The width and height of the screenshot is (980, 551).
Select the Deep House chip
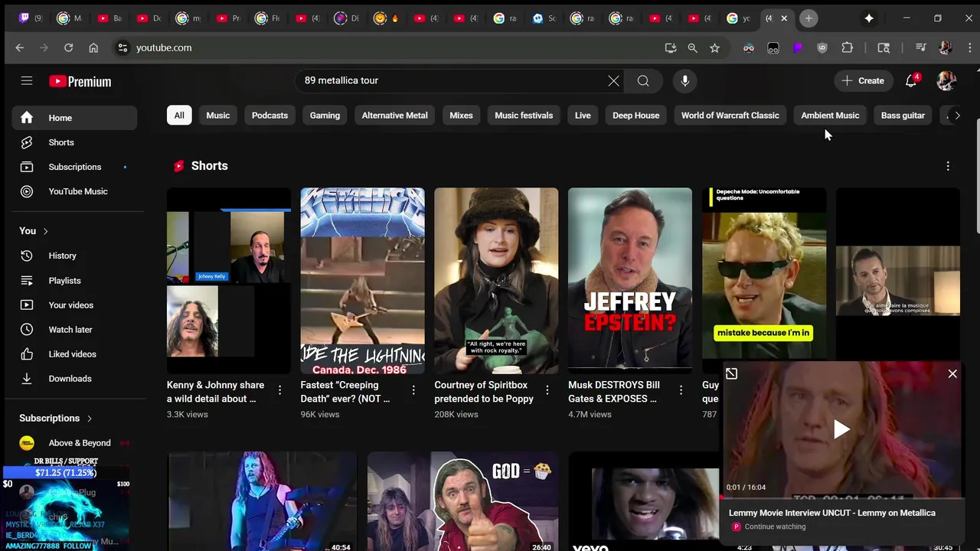pyautogui.click(x=635, y=116)
